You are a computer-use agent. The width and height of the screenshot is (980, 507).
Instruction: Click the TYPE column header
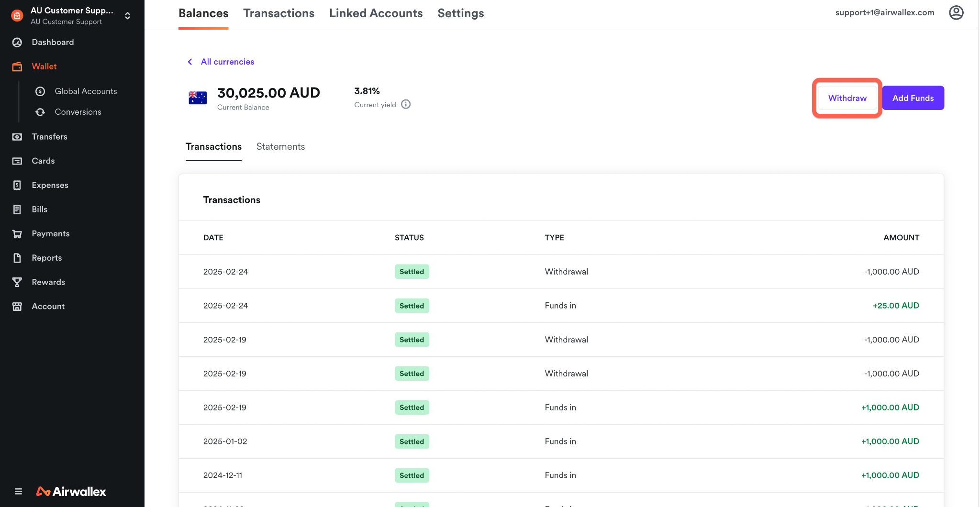(x=554, y=238)
